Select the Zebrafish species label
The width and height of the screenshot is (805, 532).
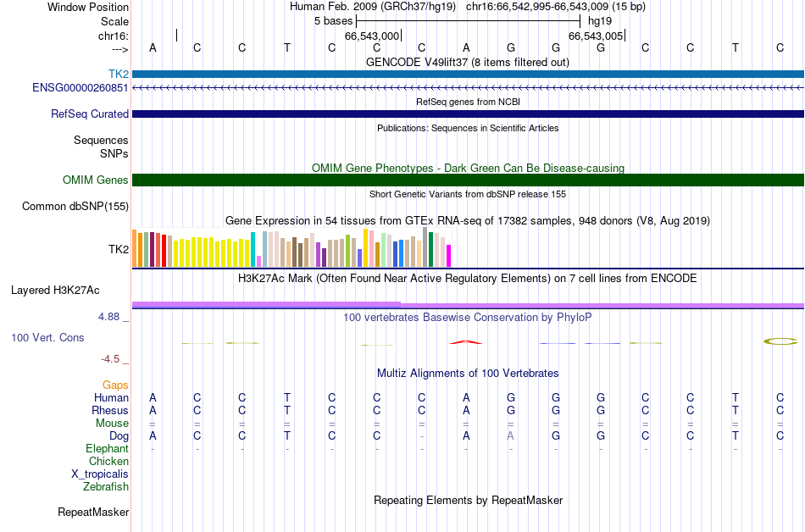[x=106, y=486]
